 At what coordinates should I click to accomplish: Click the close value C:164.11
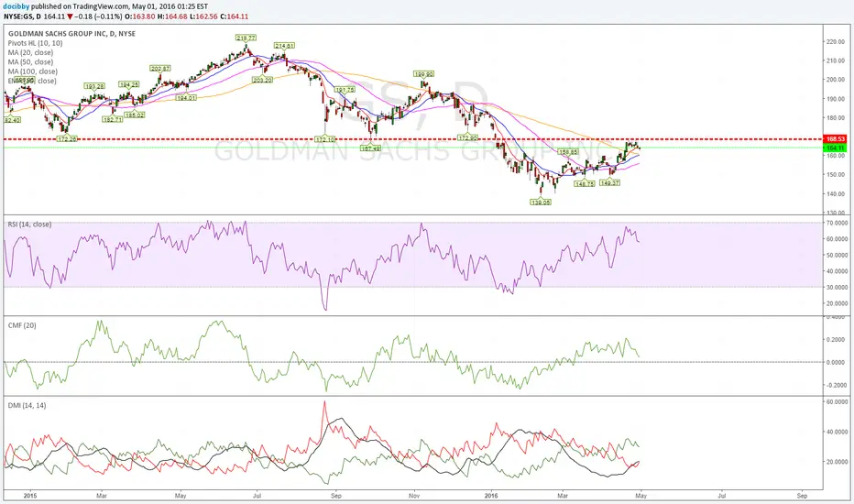pos(235,16)
